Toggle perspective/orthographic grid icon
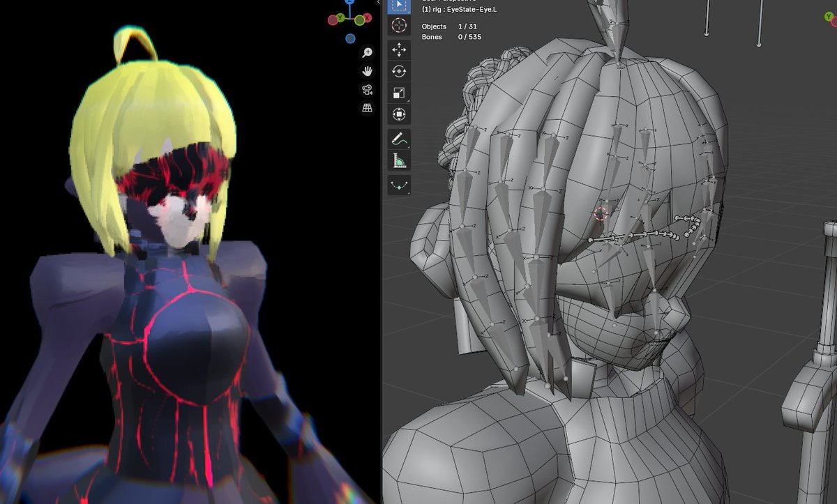837x504 pixels. coord(367,107)
